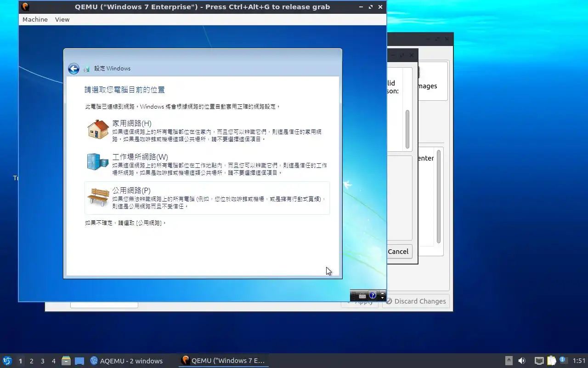This screenshot has width=588, height=368.
Task: Open the file manager from the taskbar
Action: (x=66, y=361)
